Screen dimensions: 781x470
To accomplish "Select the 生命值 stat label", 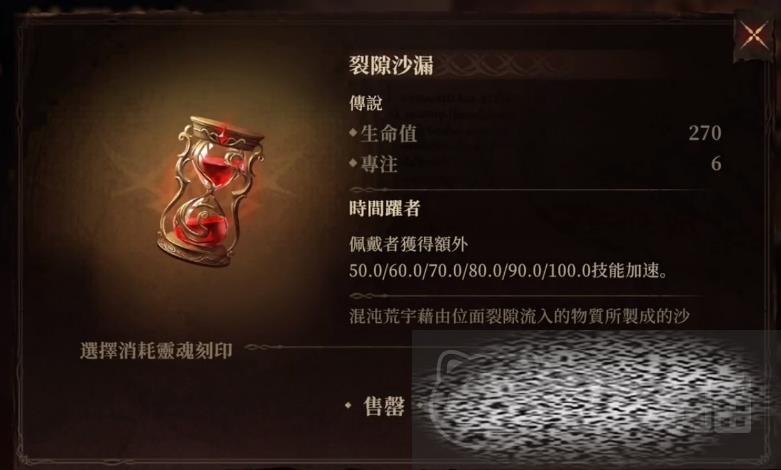I will click(389, 133).
